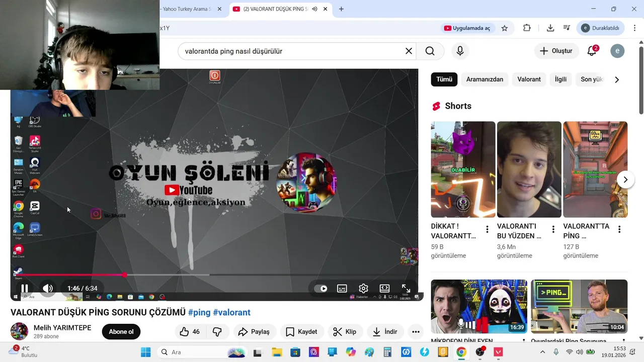This screenshot has height=362, width=644.
Task: Click the magnifier search button
Action: tap(430, 51)
